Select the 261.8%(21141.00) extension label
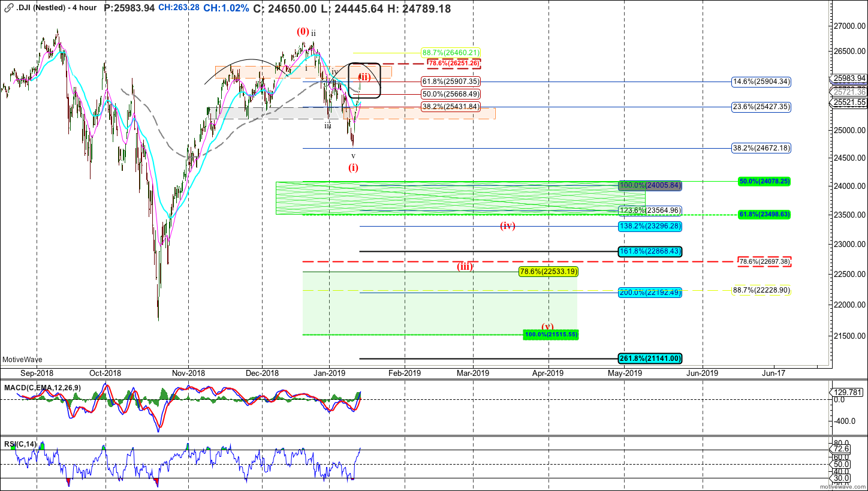This screenshot has height=491, width=868. [650, 359]
